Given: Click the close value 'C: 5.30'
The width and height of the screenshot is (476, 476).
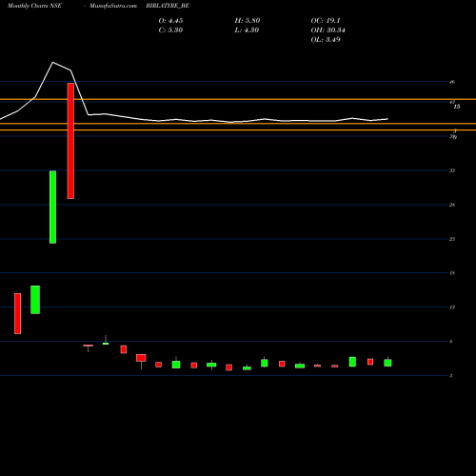Looking at the screenshot, I should pos(170,30).
